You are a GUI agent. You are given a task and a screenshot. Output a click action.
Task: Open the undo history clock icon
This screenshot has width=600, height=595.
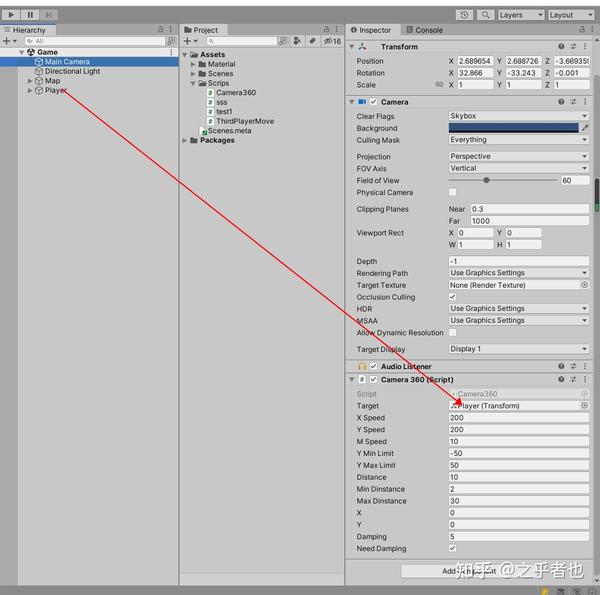pos(464,15)
